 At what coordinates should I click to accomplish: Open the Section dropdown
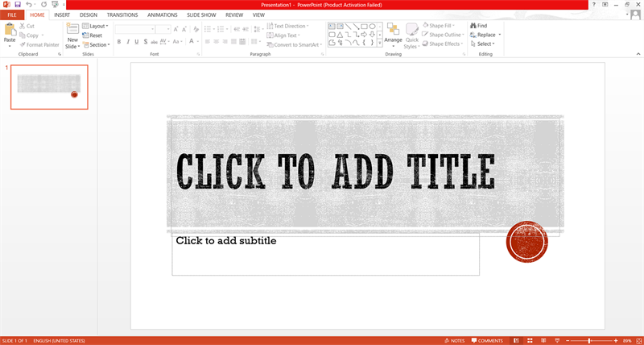click(97, 45)
